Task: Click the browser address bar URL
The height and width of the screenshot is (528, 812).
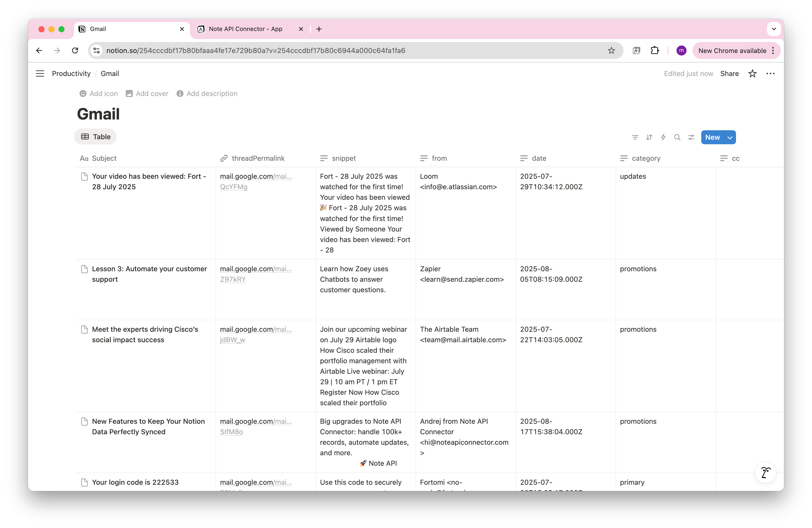Action: click(255, 50)
